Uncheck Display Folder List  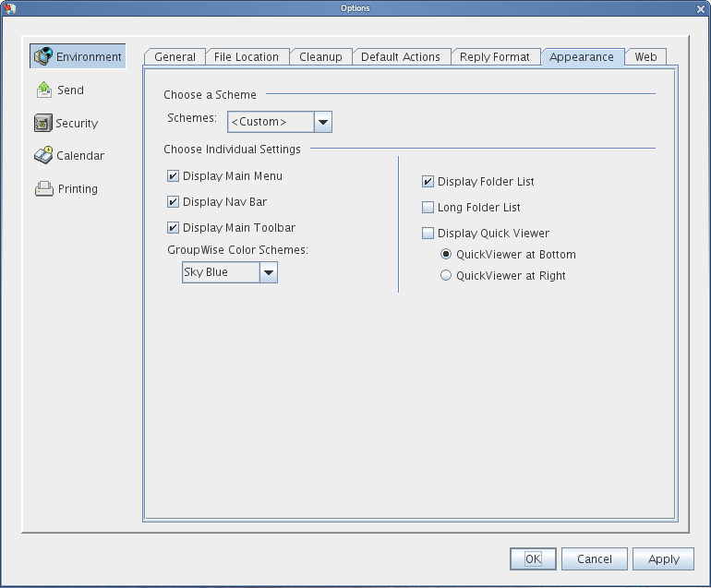click(x=428, y=182)
